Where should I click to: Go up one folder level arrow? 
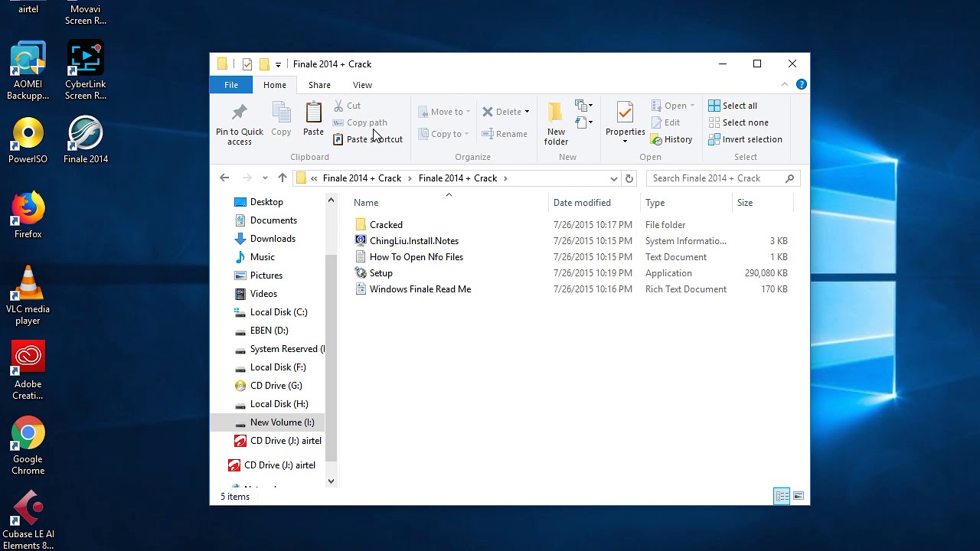pos(283,178)
